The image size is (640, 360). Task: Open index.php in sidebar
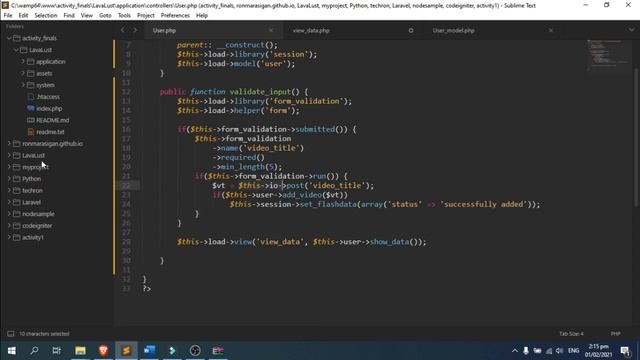[x=49, y=109]
